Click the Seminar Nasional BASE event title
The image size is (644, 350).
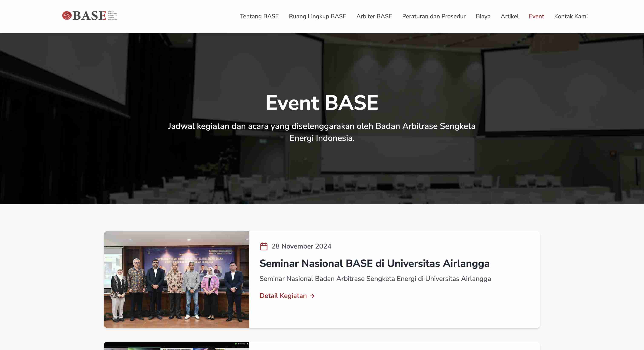point(374,263)
